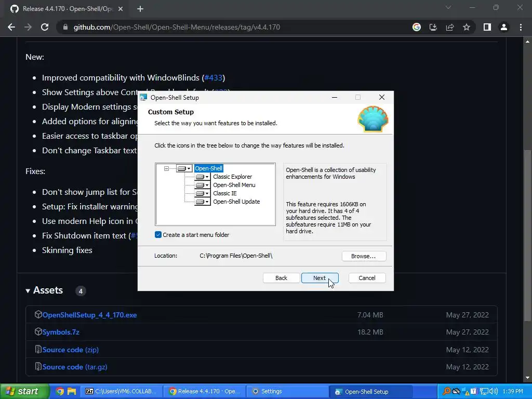Click the Assets count badge 4
Screen dimensions: 532x399
pos(81,291)
